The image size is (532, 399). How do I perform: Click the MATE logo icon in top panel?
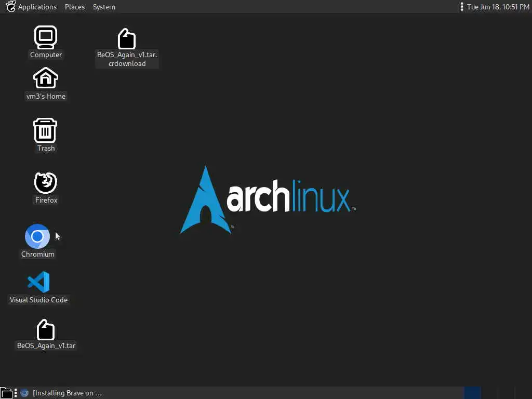point(11,6)
